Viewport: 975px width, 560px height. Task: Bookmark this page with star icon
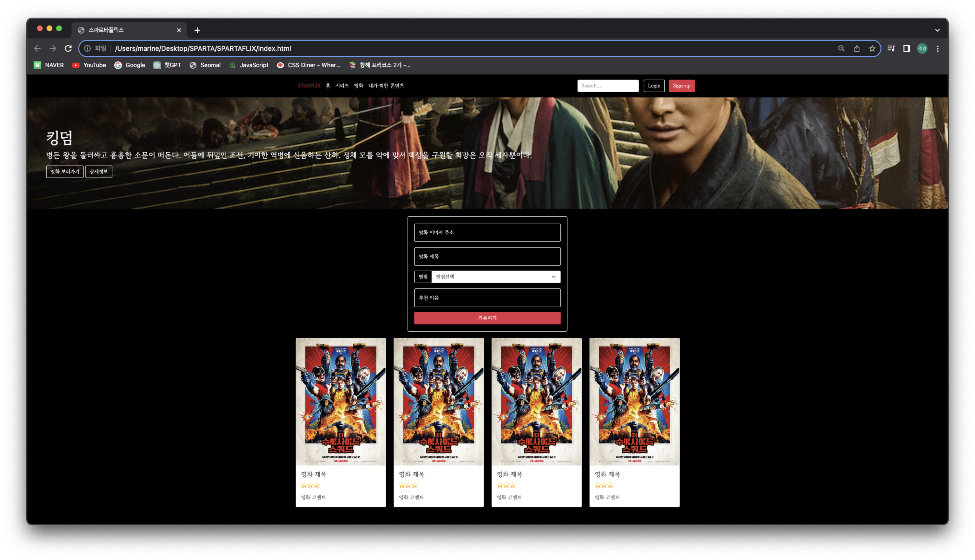click(x=872, y=48)
